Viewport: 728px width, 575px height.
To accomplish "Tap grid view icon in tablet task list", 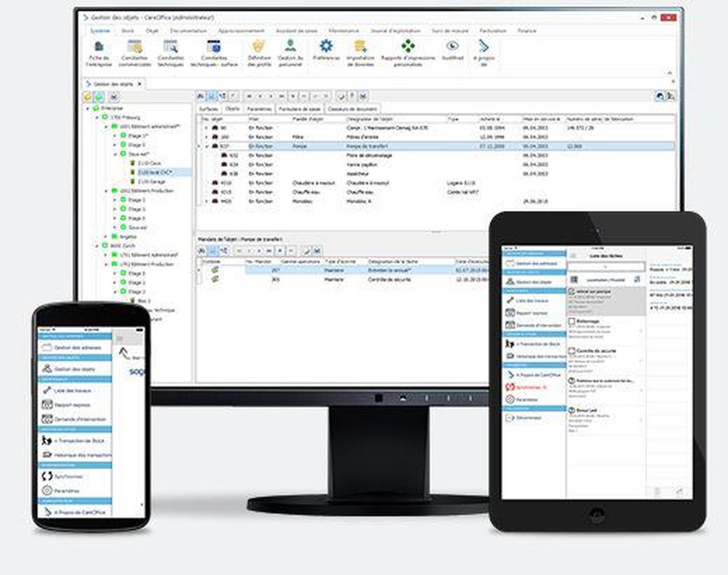I will pos(574,279).
